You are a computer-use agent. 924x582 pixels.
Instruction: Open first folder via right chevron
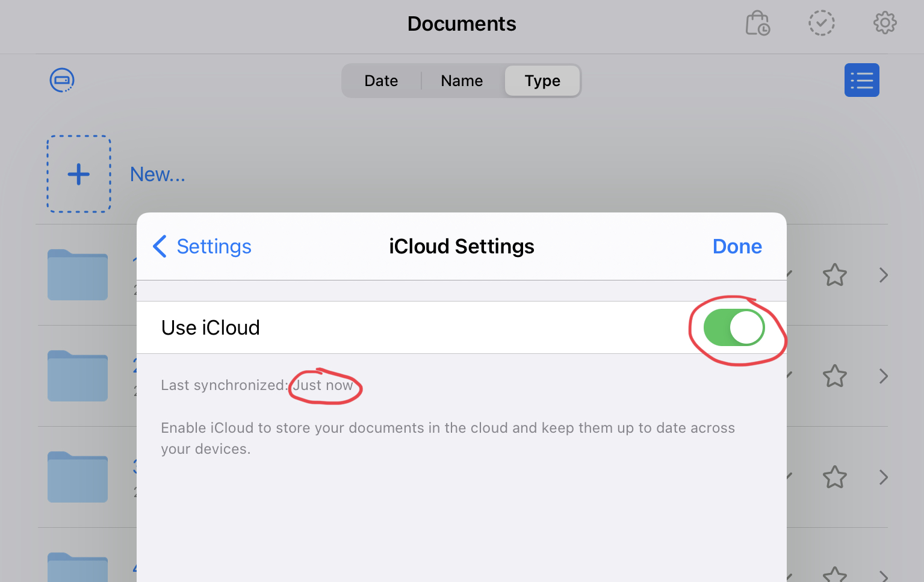click(x=883, y=275)
